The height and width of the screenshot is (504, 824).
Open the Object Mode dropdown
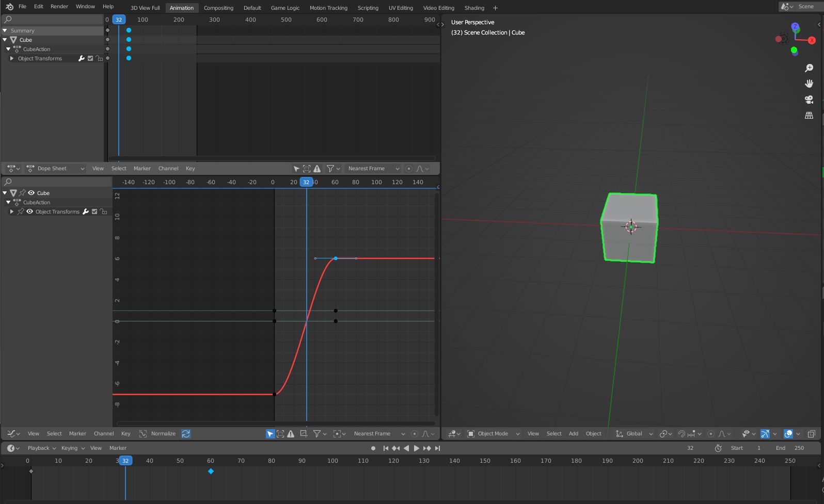tap(493, 434)
